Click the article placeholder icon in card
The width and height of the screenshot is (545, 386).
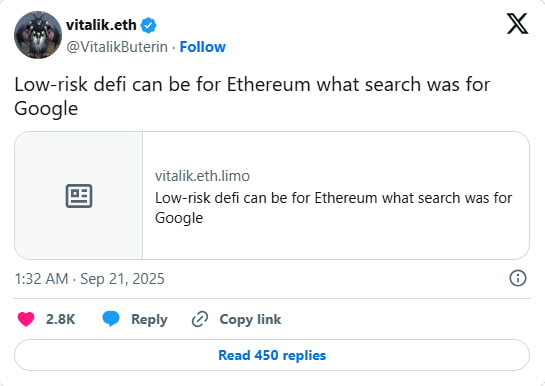click(79, 196)
